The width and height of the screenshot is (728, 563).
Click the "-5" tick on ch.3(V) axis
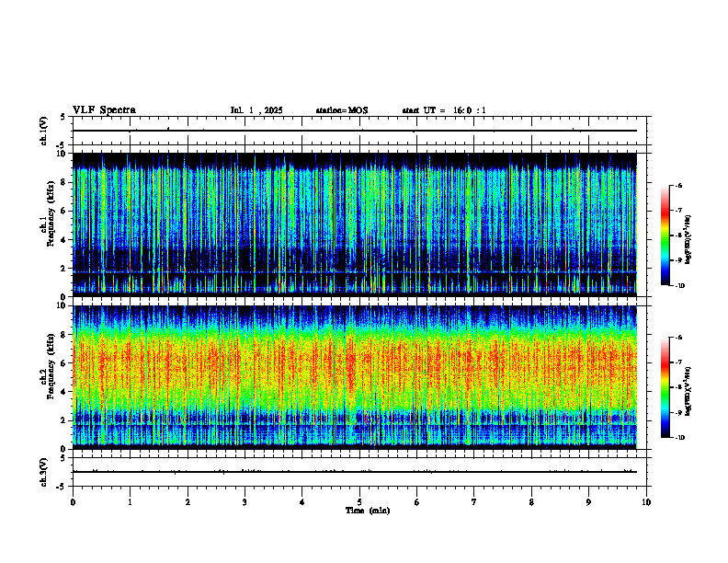coord(61,487)
